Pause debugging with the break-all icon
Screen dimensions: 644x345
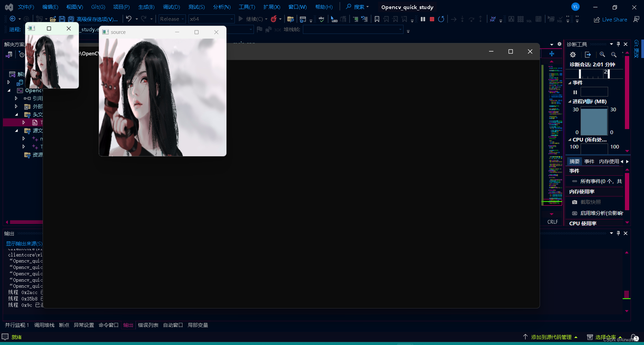(x=423, y=19)
